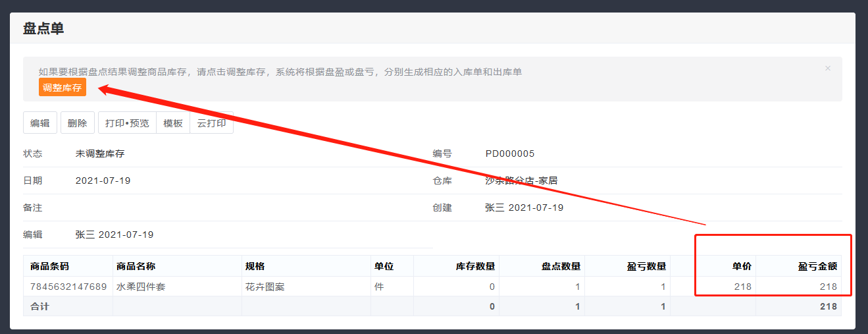Image resolution: width=868 pixels, height=334 pixels.
Task: Click the warehouse value 沙东路分店-家居
Action: pos(521,181)
